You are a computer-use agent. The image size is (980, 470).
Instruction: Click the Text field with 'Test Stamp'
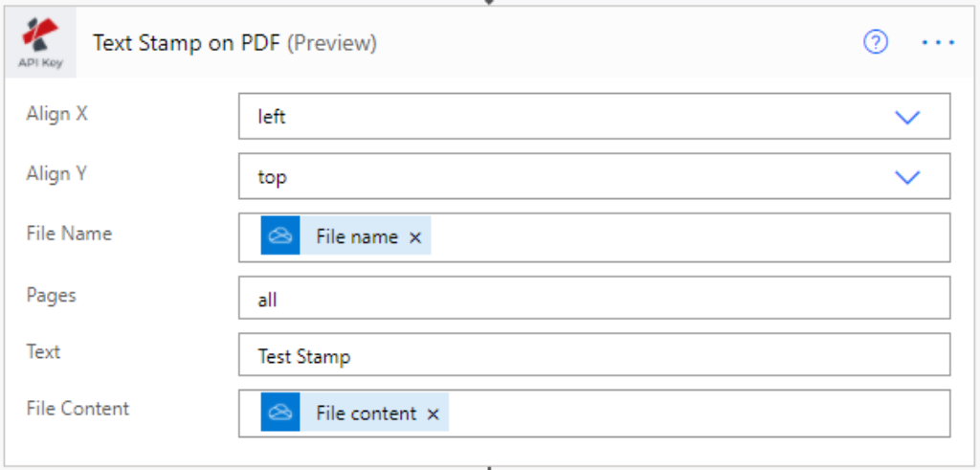593,356
